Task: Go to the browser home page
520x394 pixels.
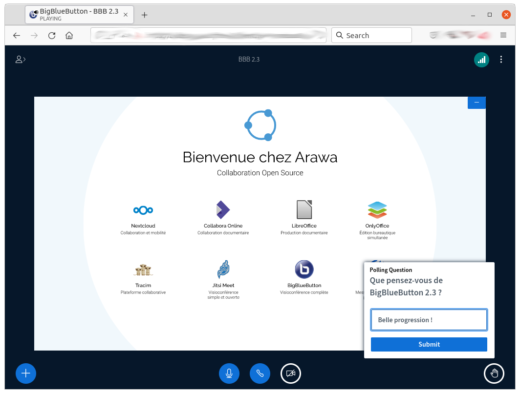Action: point(69,35)
